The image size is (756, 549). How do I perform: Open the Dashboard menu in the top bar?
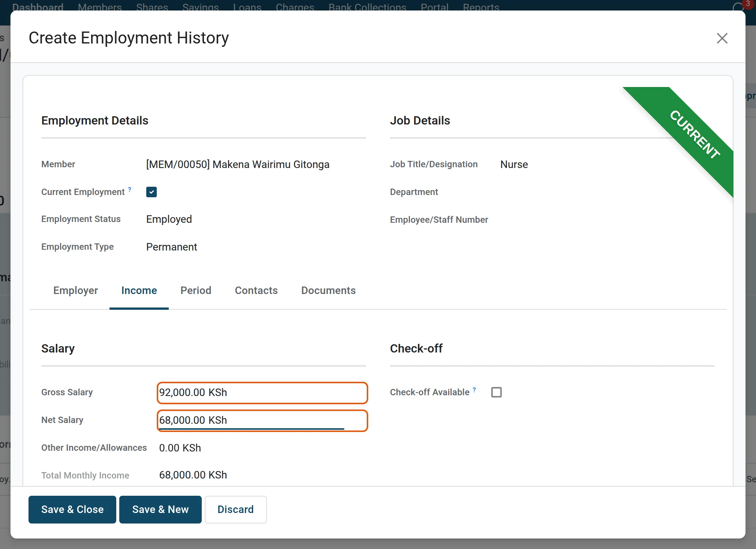(38, 7)
